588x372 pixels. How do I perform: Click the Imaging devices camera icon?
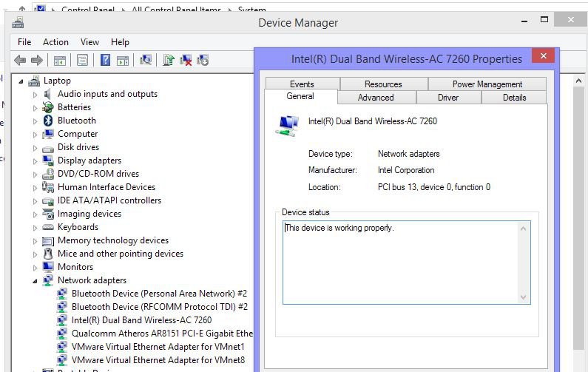[x=48, y=214]
